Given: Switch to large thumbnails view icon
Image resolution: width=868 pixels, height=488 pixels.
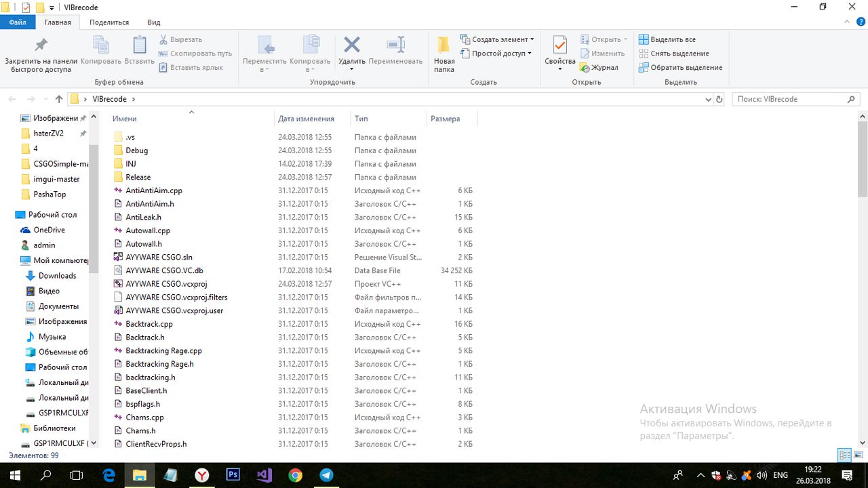Looking at the screenshot, I should 858,455.
